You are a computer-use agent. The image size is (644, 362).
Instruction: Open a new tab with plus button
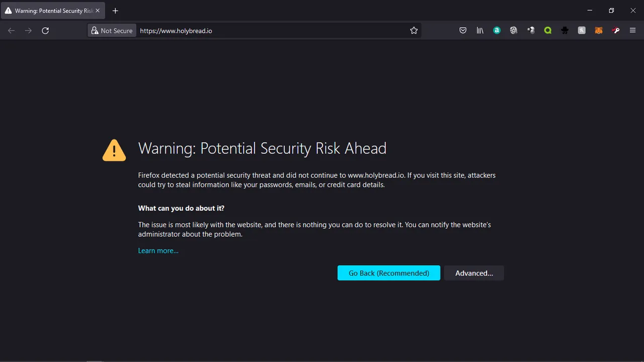(115, 11)
